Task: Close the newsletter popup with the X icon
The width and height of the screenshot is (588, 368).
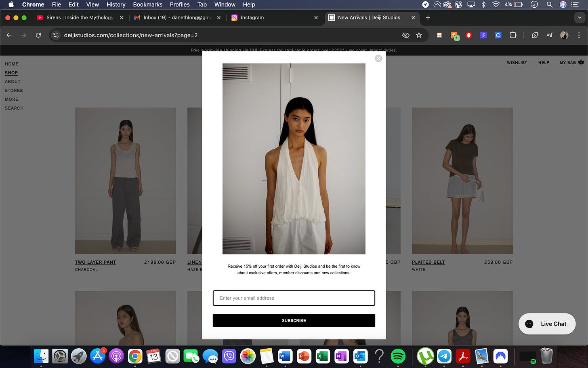Action: click(378, 59)
